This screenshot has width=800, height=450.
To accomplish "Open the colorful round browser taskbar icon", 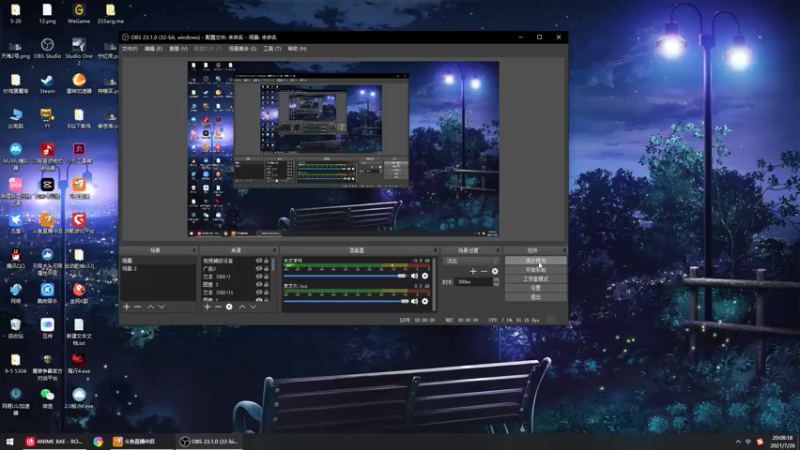I will 98,441.
